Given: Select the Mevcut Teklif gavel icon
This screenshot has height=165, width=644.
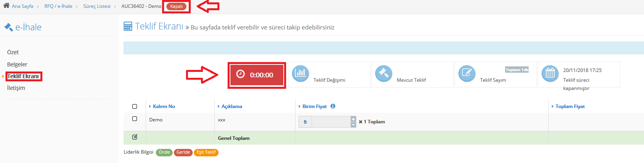Looking at the screenshot, I should tap(384, 73).
